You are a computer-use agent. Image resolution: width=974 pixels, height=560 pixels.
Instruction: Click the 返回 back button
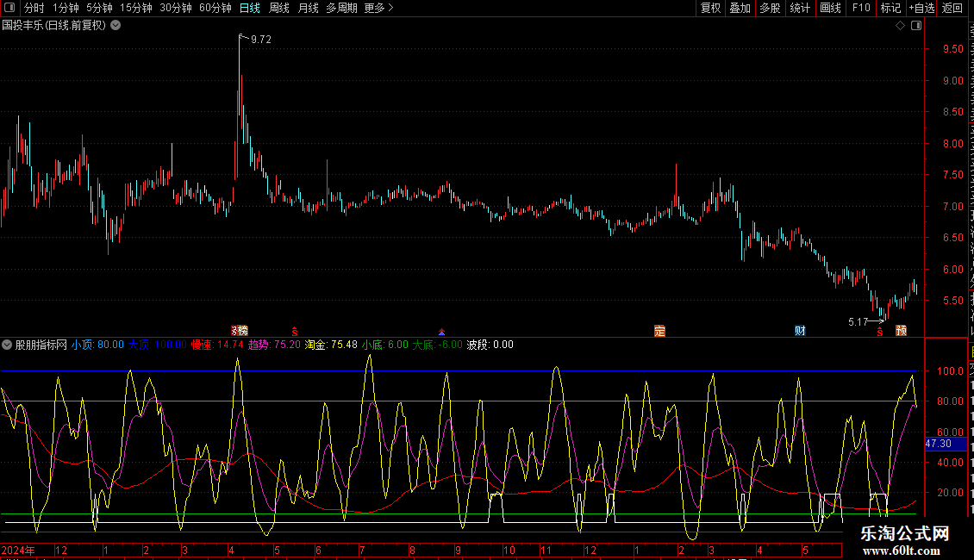pos(952,8)
